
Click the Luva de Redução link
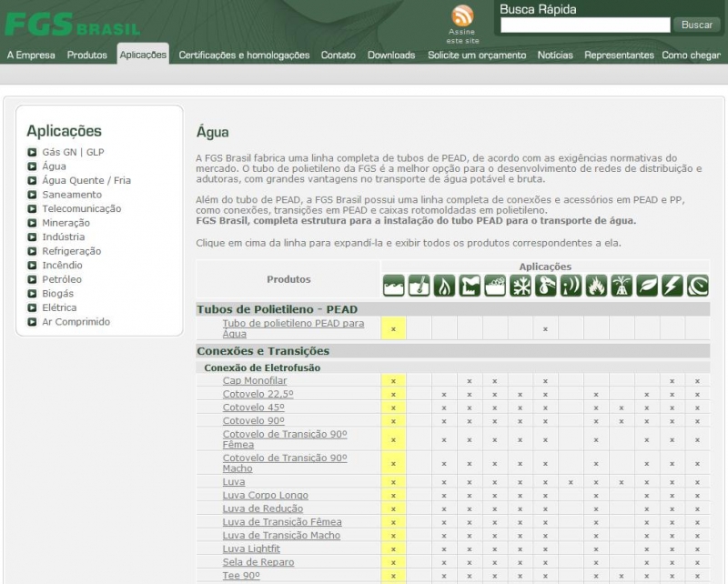263,508
